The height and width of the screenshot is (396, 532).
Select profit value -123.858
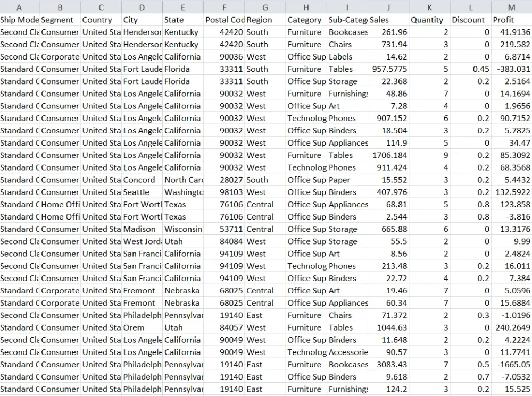coord(512,205)
